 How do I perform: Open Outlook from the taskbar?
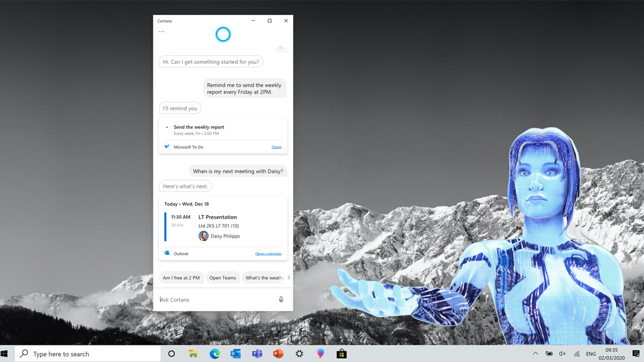(x=236, y=354)
